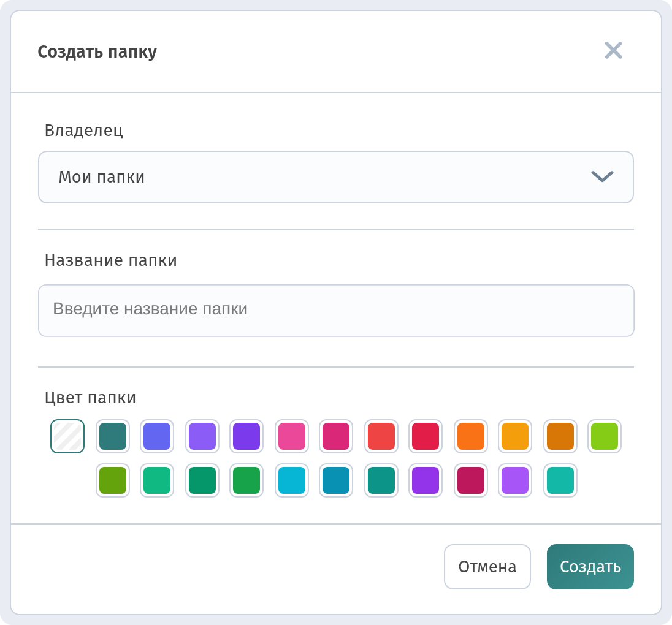This screenshot has height=625, width=672.
Task: Select the bright cyan folder color
Action: tap(292, 480)
